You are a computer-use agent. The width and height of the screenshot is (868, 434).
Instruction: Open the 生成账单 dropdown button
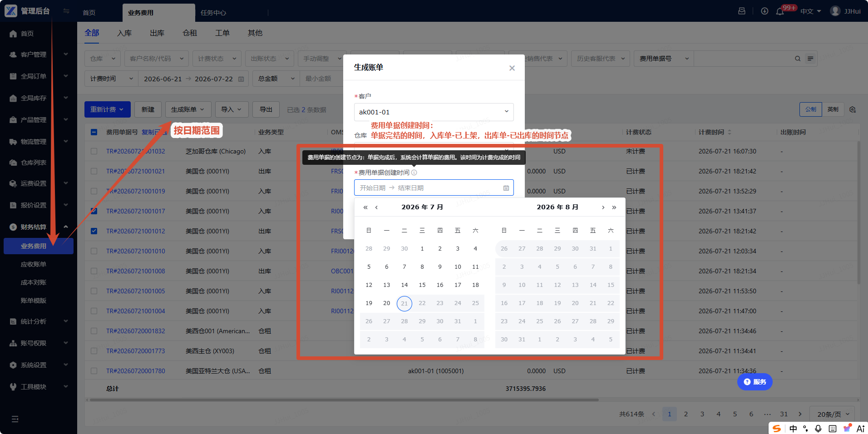coord(188,109)
